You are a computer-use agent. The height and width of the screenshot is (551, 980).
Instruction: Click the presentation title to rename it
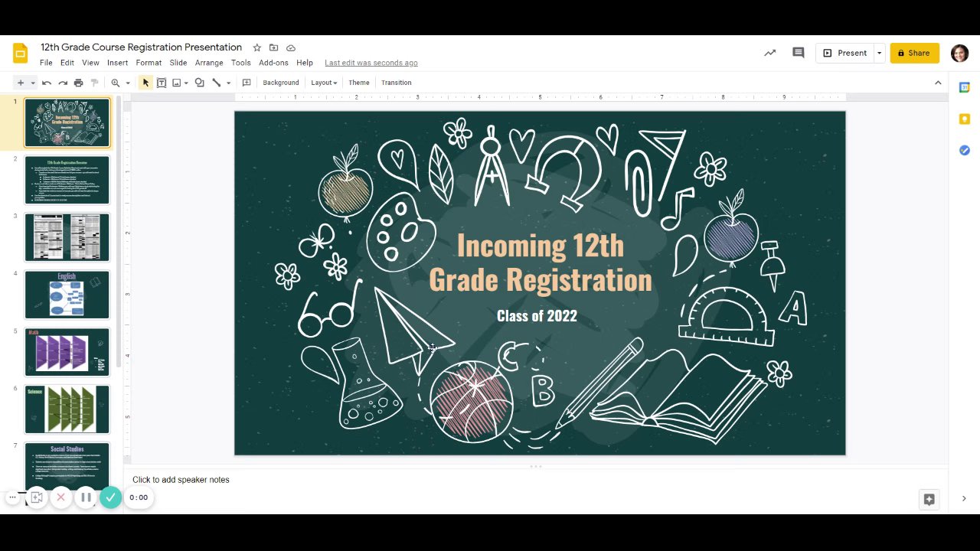141,47
